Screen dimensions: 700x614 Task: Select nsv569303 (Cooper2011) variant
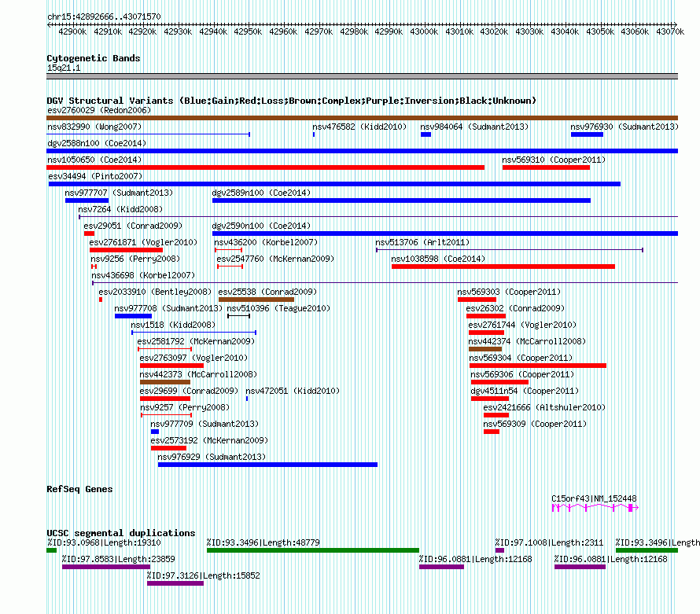click(509, 292)
